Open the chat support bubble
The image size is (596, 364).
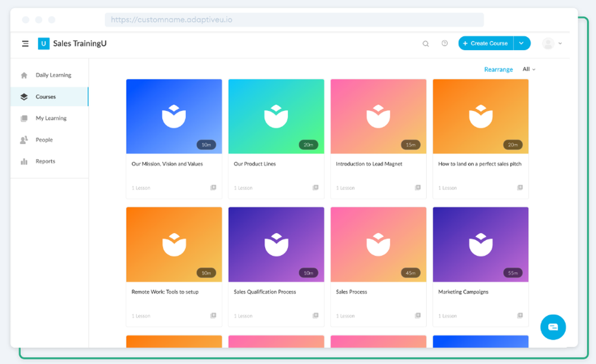553,327
